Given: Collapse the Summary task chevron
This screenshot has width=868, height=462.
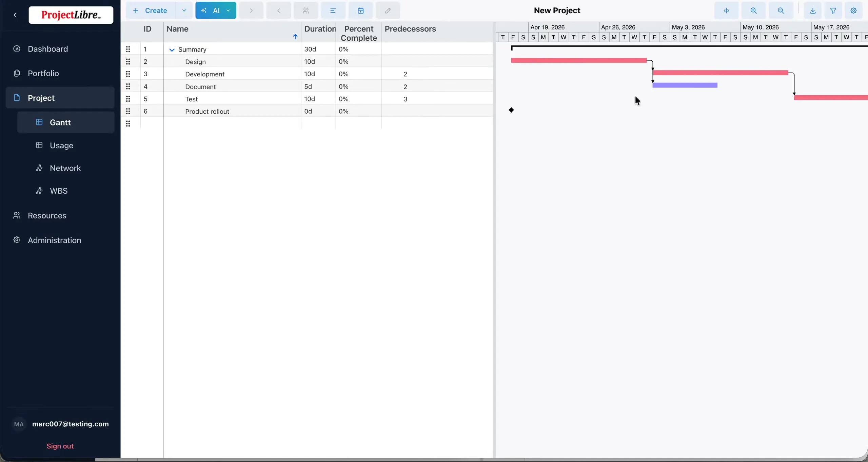Looking at the screenshot, I should coord(172,50).
